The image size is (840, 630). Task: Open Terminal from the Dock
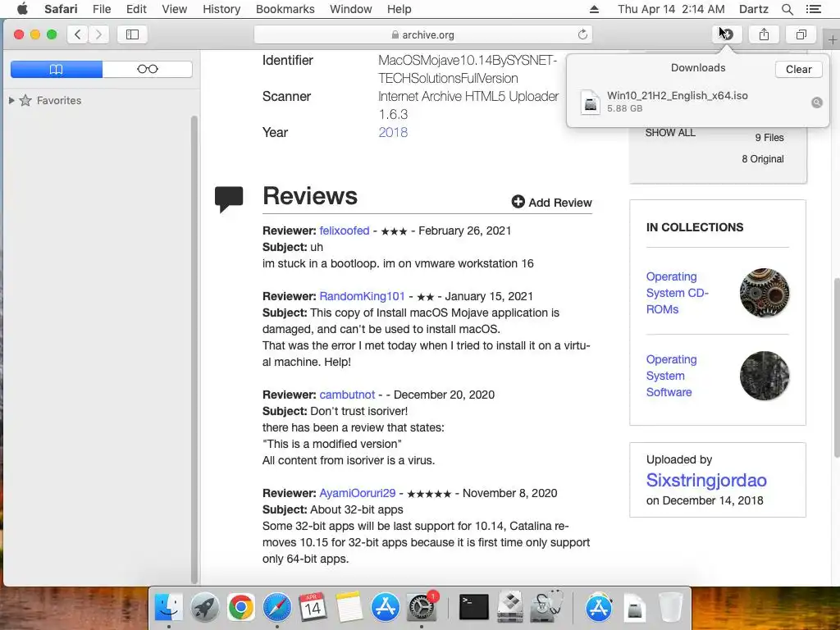474,607
